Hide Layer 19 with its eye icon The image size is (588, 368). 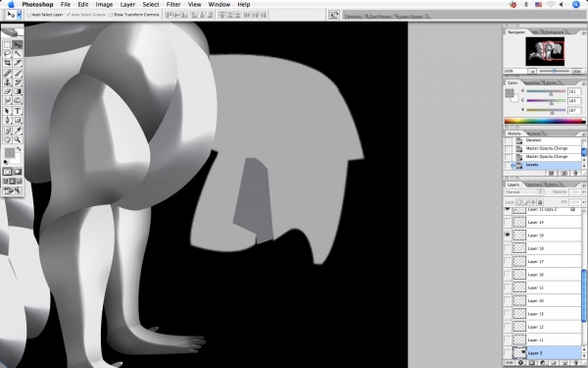pos(508,236)
